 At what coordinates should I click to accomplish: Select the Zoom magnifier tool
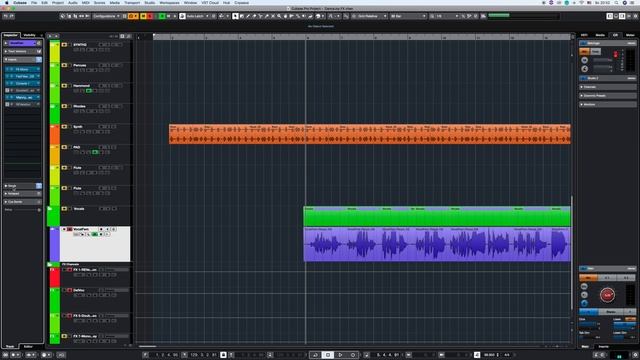279,16
